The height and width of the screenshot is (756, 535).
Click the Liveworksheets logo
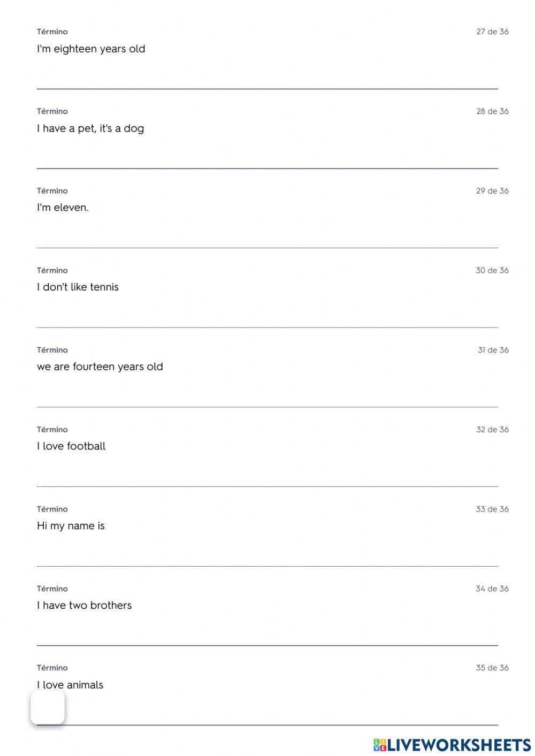[x=452, y=745]
